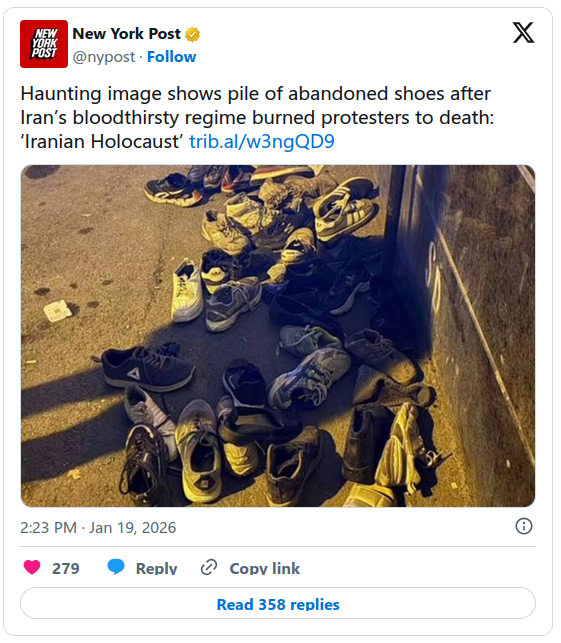
Task: Open the New York Post display name
Action: click(127, 34)
